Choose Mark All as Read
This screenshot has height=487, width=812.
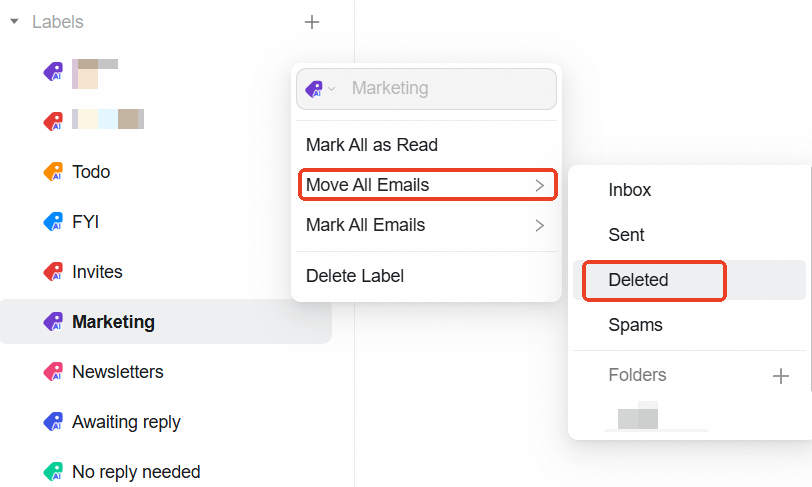(372, 145)
